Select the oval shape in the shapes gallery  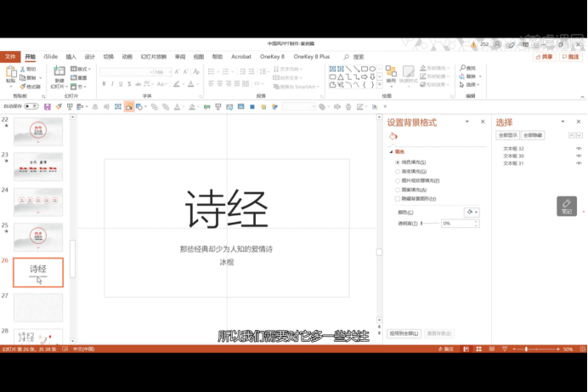[372, 69]
